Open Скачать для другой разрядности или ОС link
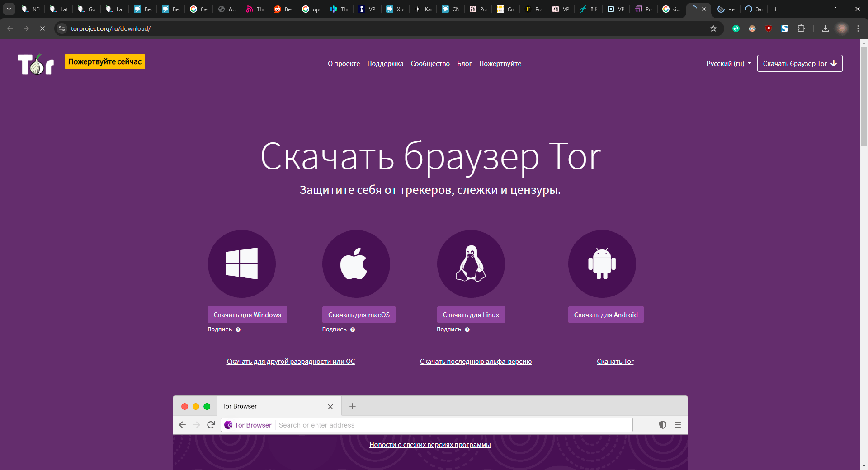The image size is (868, 470). (291, 362)
